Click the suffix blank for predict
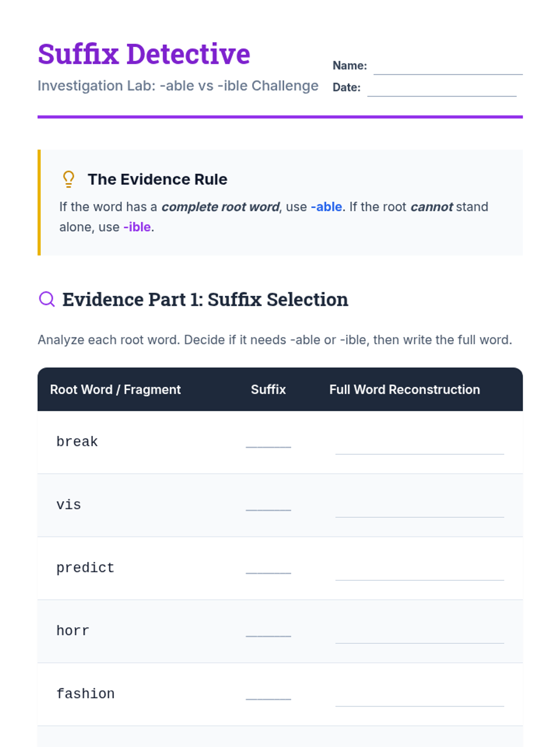Image resolution: width=560 pixels, height=747 pixels. (x=268, y=569)
